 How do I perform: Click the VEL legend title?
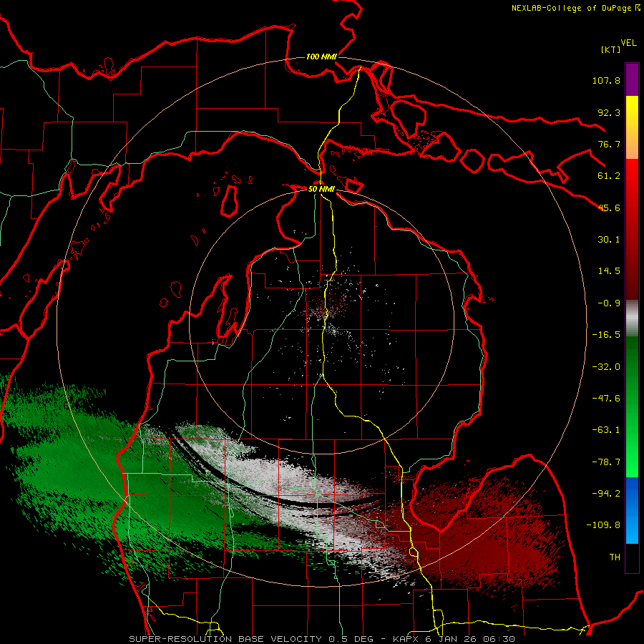(x=628, y=43)
